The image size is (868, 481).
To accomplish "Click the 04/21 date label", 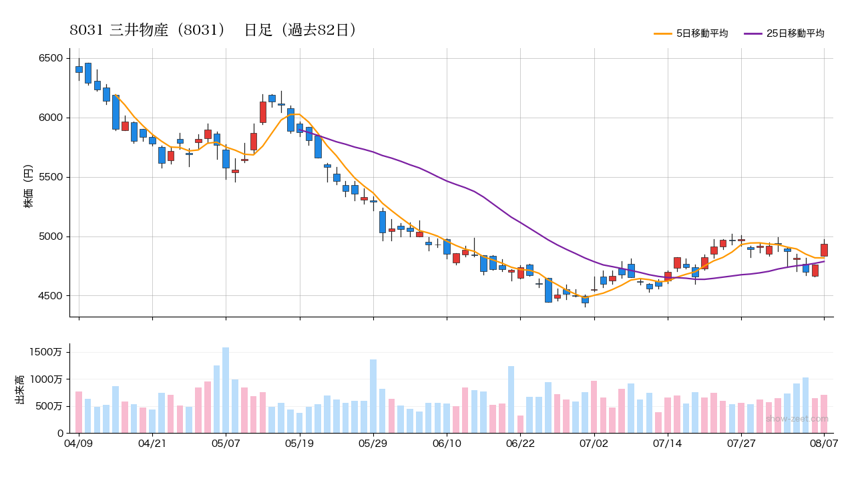I will pyautogui.click(x=152, y=443).
